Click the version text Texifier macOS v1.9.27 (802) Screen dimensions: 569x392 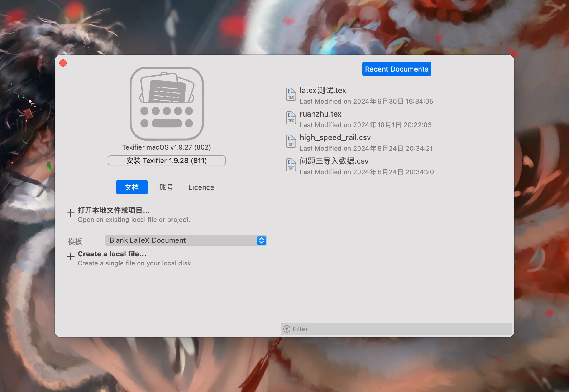166,147
